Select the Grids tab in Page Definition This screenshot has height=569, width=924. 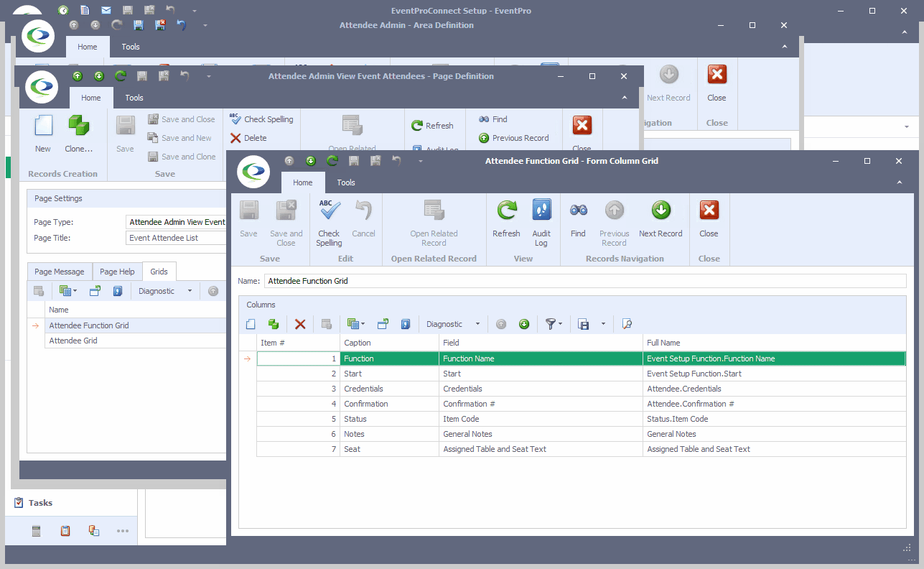click(159, 272)
